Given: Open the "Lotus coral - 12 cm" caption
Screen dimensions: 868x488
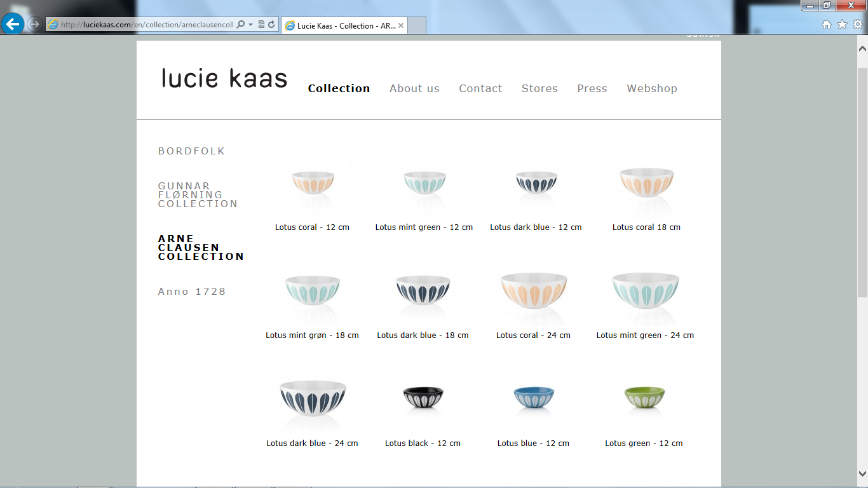Looking at the screenshot, I should (312, 227).
